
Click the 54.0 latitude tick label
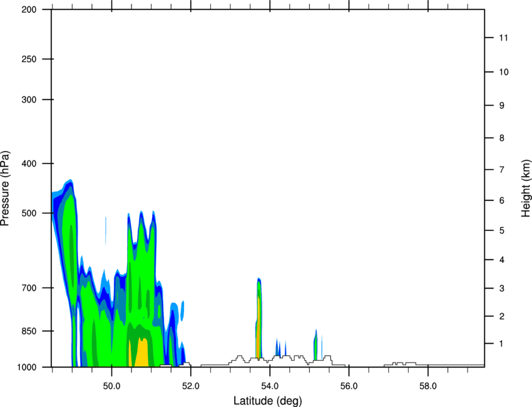pyautogui.click(x=270, y=386)
